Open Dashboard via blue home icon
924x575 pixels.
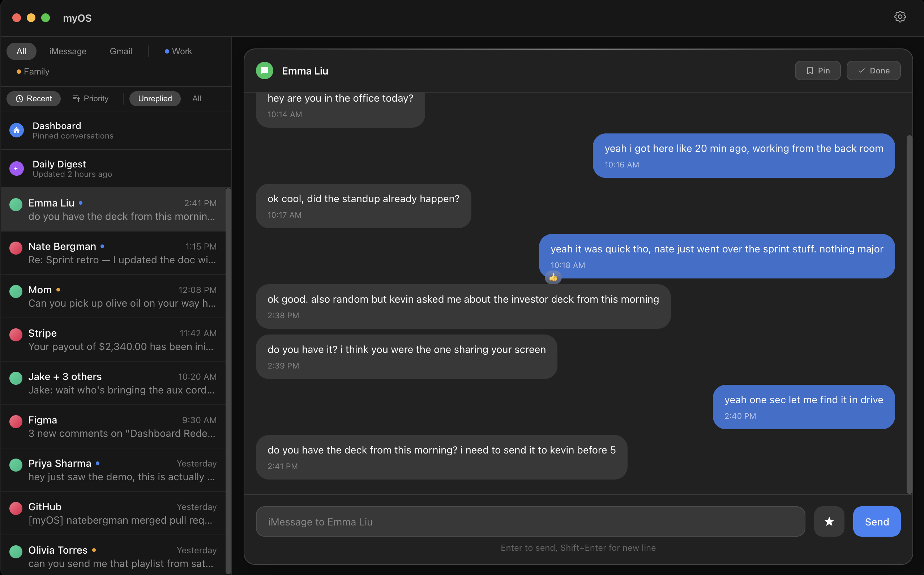pyautogui.click(x=17, y=131)
